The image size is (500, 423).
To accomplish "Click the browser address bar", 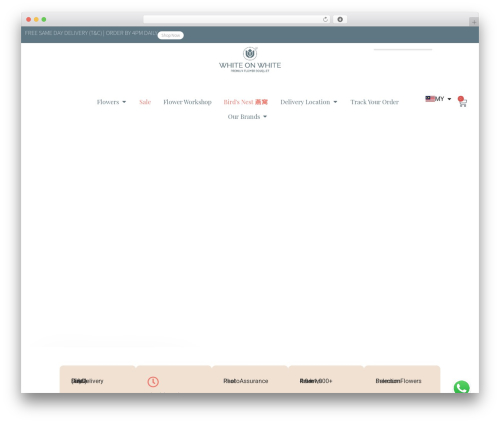I will (237, 20).
